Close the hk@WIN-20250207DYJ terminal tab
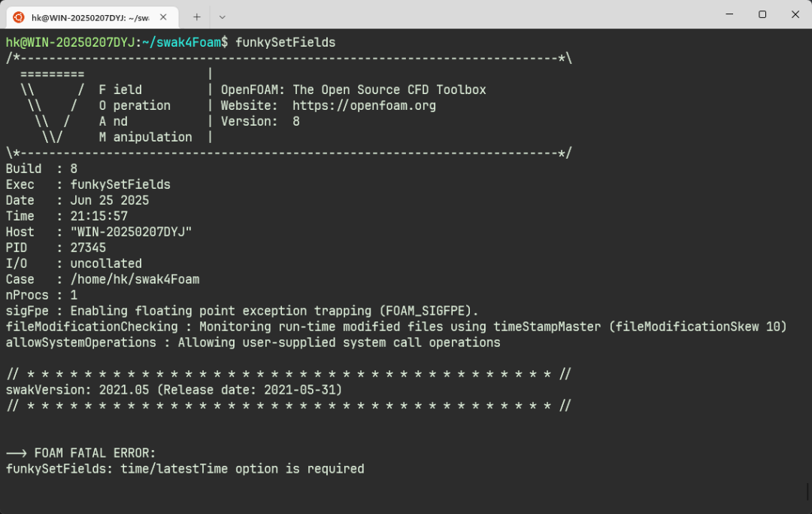 click(x=164, y=17)
